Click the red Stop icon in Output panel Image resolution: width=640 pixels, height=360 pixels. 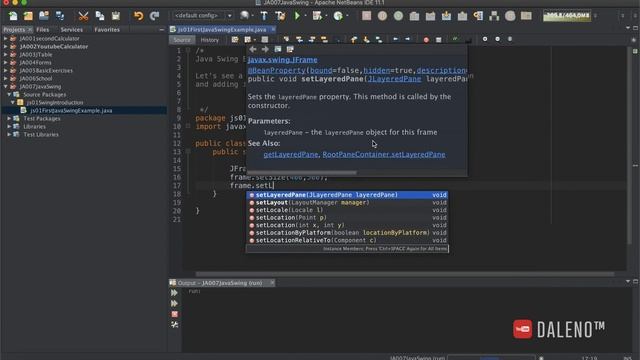click(x=175, y=314)
